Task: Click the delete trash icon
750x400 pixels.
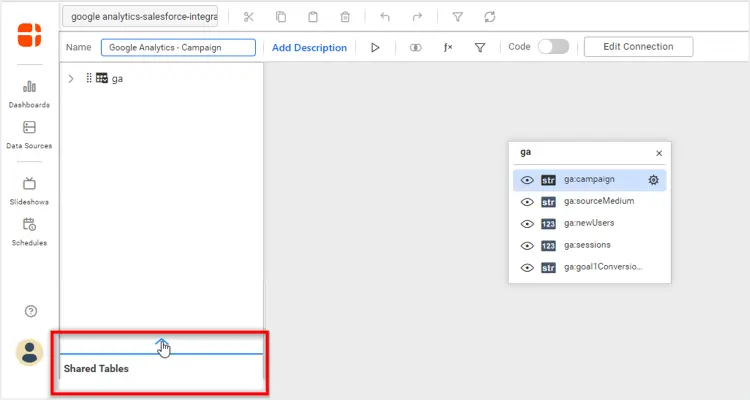Action: pos(345,17)
